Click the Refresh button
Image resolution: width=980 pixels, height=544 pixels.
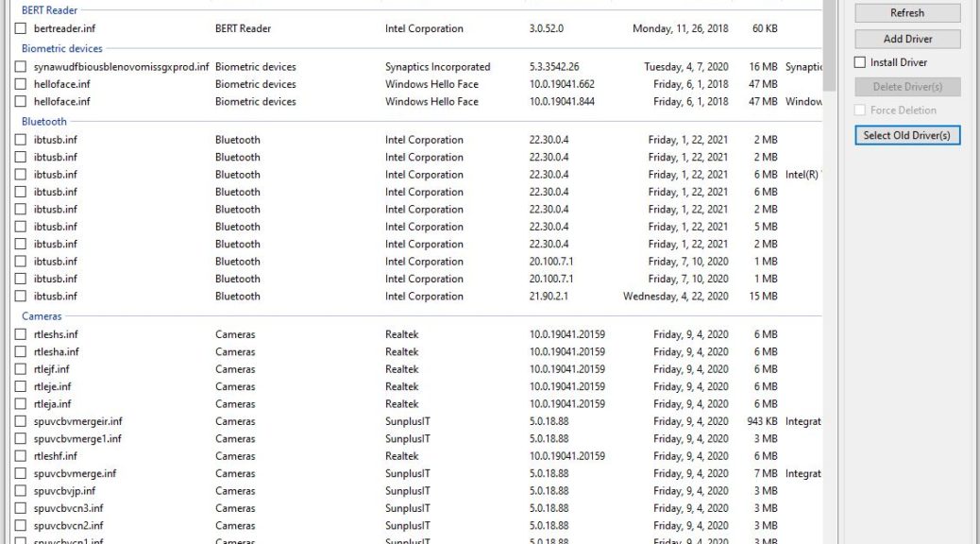click(907, 12)
